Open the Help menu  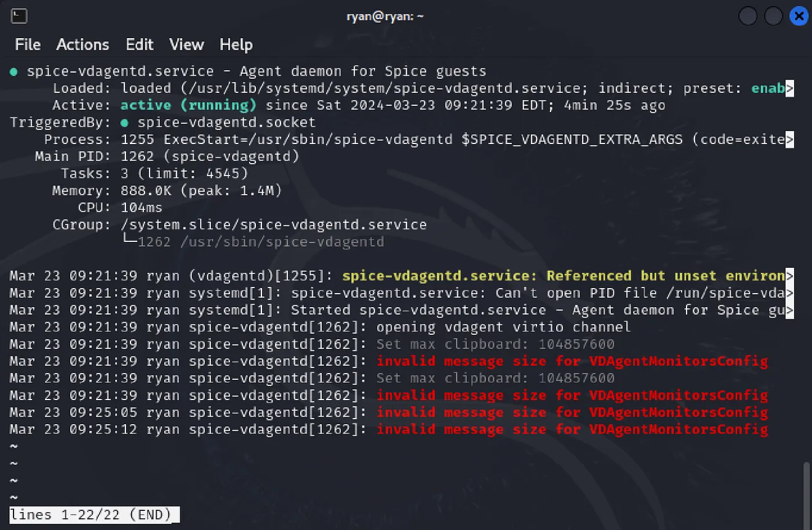click(236, 44)
